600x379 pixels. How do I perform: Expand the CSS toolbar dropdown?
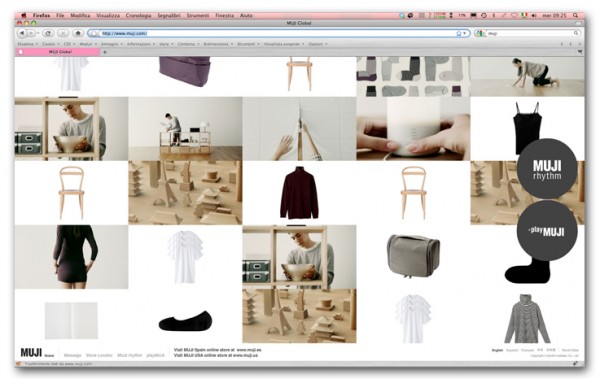[x=69, y=44]
